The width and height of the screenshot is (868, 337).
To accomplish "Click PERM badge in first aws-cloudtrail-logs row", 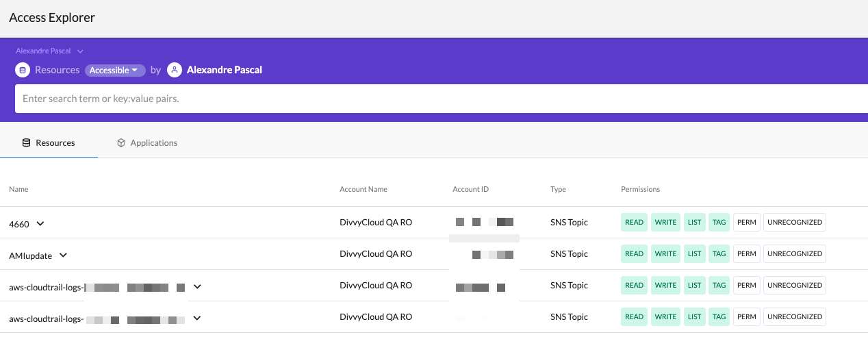I will click(x=747, y=286).
